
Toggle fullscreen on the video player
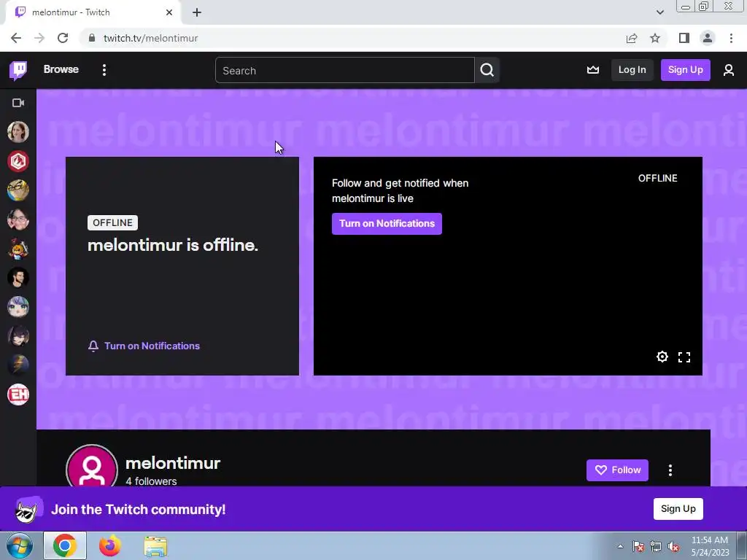[x=684, y=357]
